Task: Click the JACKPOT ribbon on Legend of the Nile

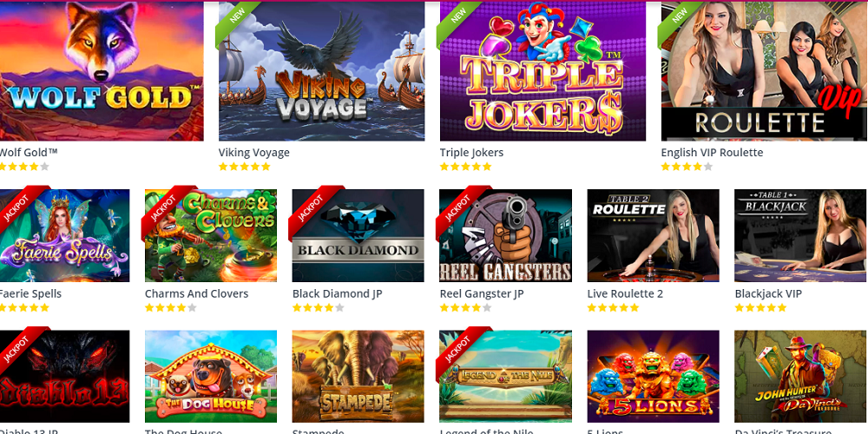Action: pos(459,351)
